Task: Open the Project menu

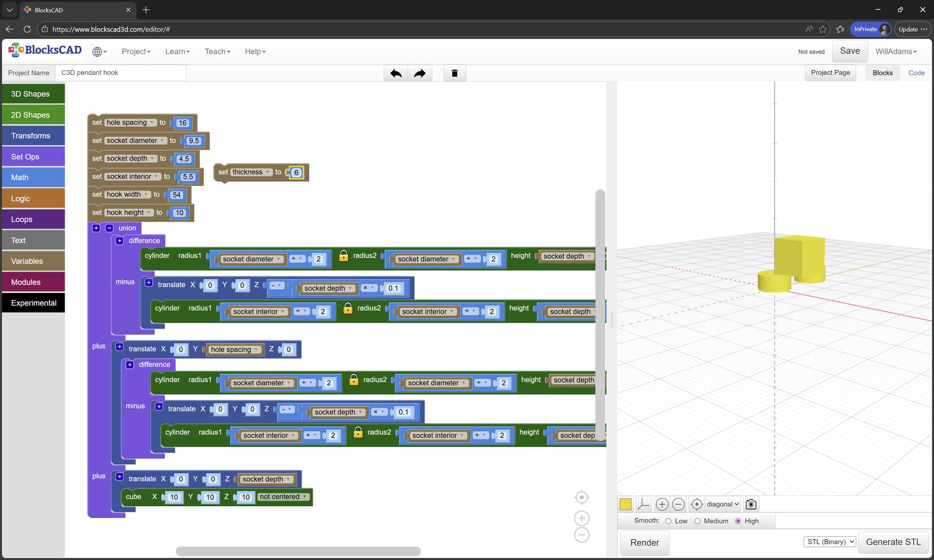Action: click(136, 52)
